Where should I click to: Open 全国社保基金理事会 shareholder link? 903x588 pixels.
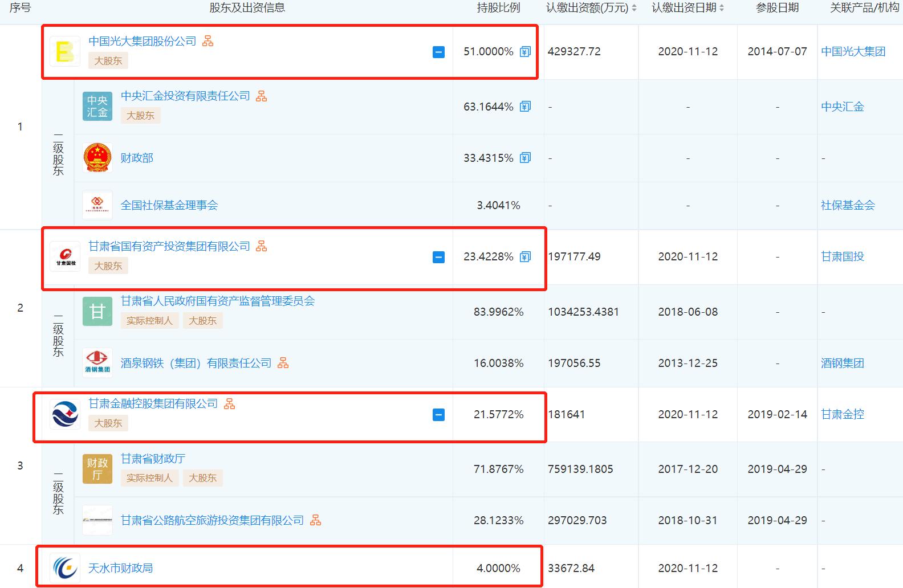[x=169, y=205]
